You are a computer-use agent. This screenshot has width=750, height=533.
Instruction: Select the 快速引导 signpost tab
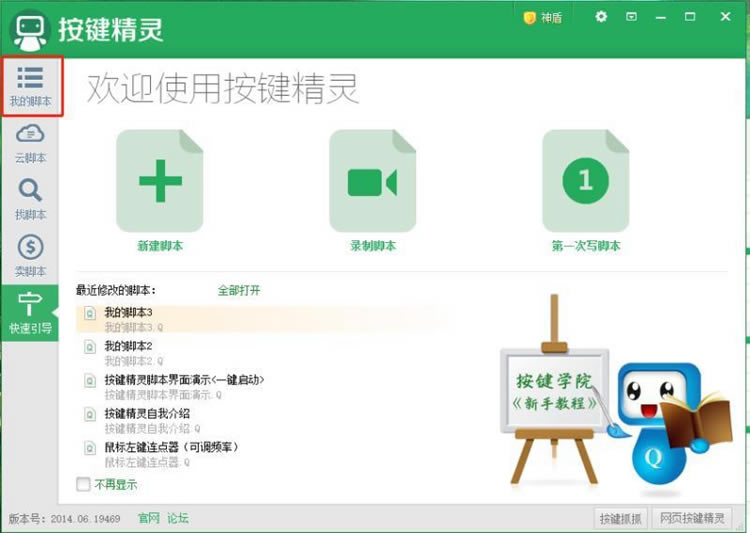30,312
